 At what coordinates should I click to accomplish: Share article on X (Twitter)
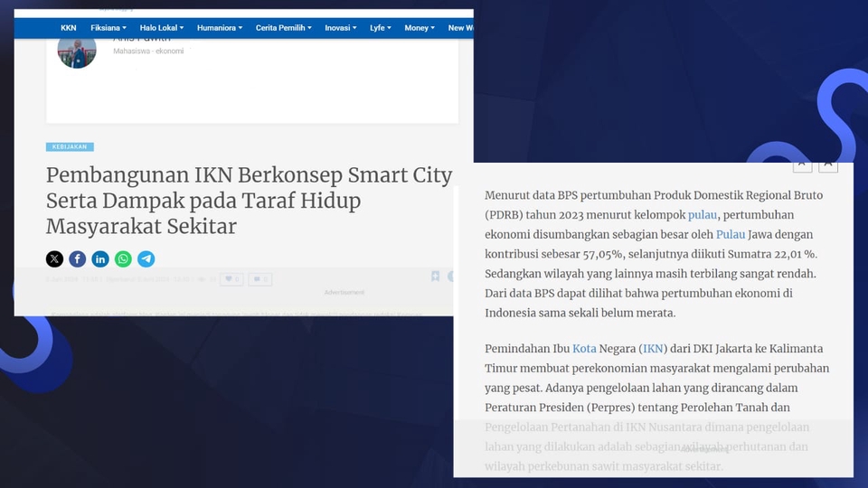[x=54, y=259]
